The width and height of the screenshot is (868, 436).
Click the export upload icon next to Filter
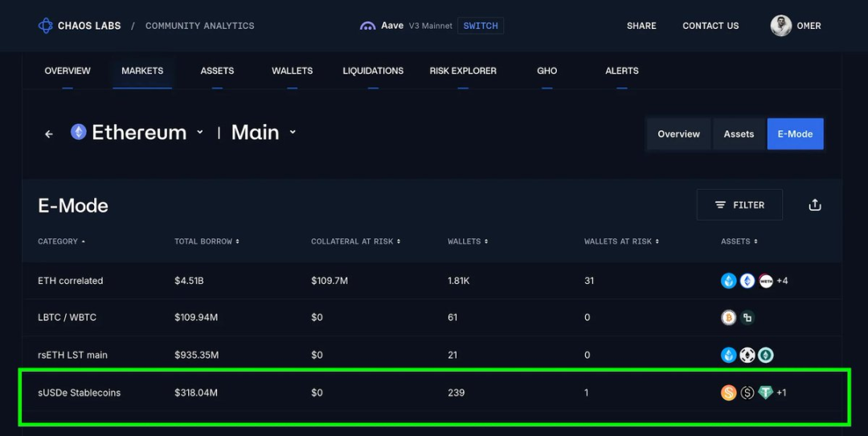tap(814, 205)
